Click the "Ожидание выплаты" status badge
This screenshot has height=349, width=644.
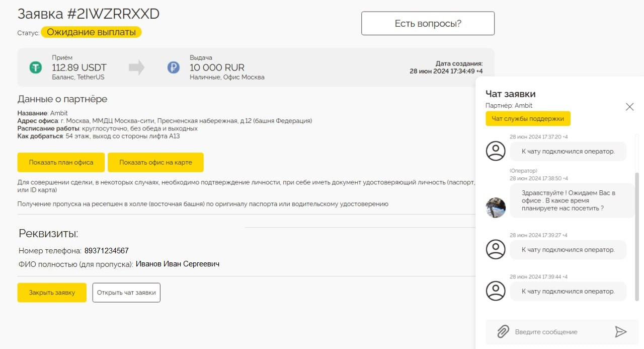point(91,32)
